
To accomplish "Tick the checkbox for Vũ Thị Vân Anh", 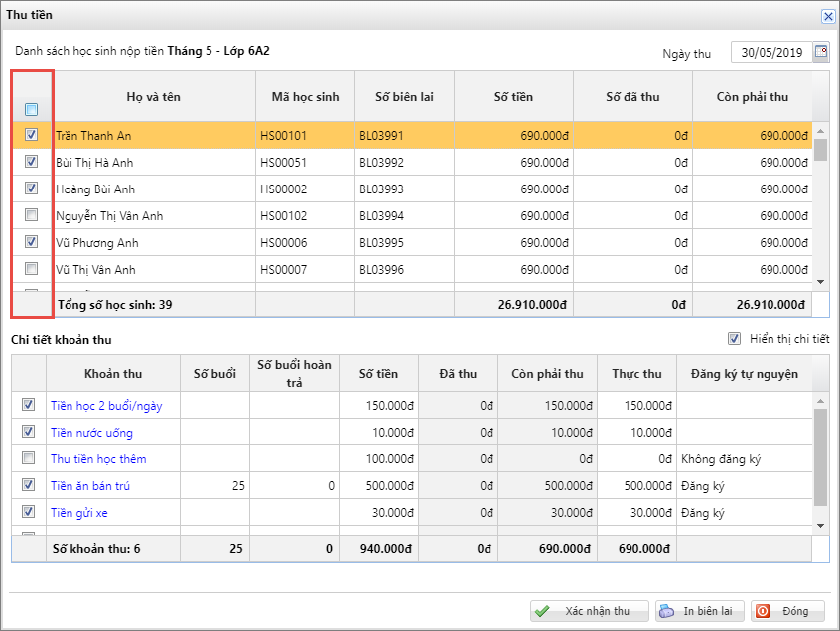I will point(31,269).
